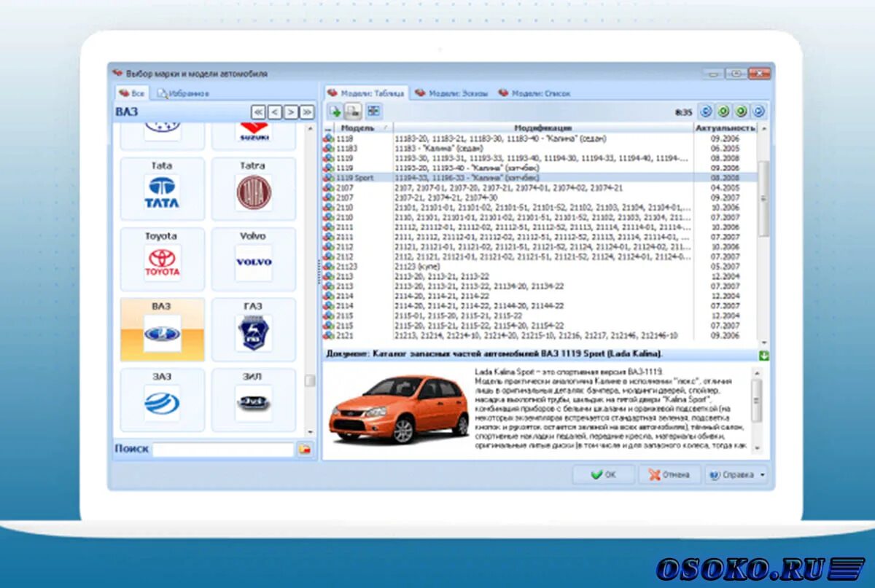
Task: Click the Отмена button
Action: tap(669, 474)
